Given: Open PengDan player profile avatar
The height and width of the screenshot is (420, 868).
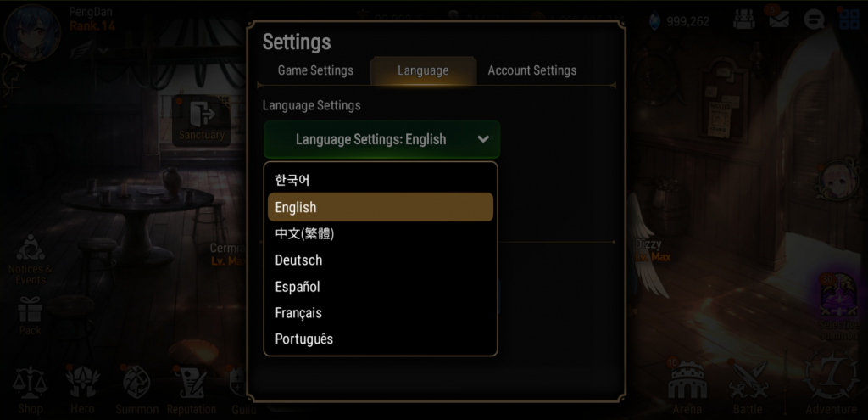Looking at the screenshot, I should tap(31, 31).
